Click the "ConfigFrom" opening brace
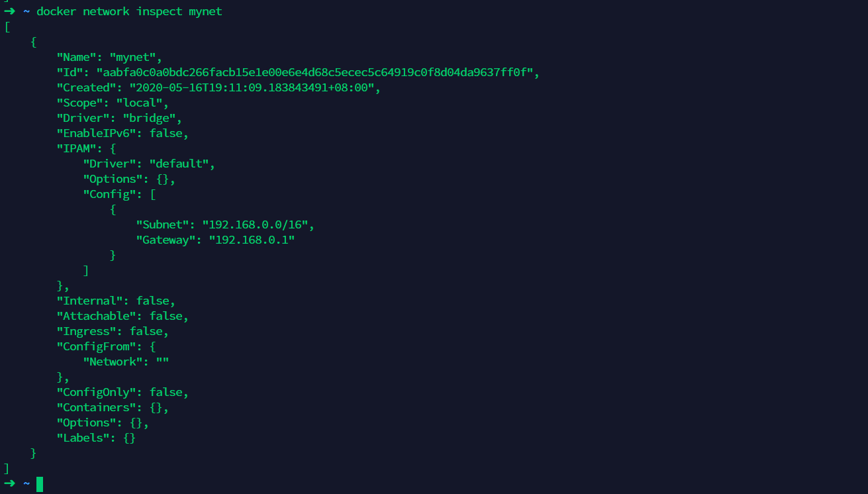Screen dimensions: 868x494 153,346
